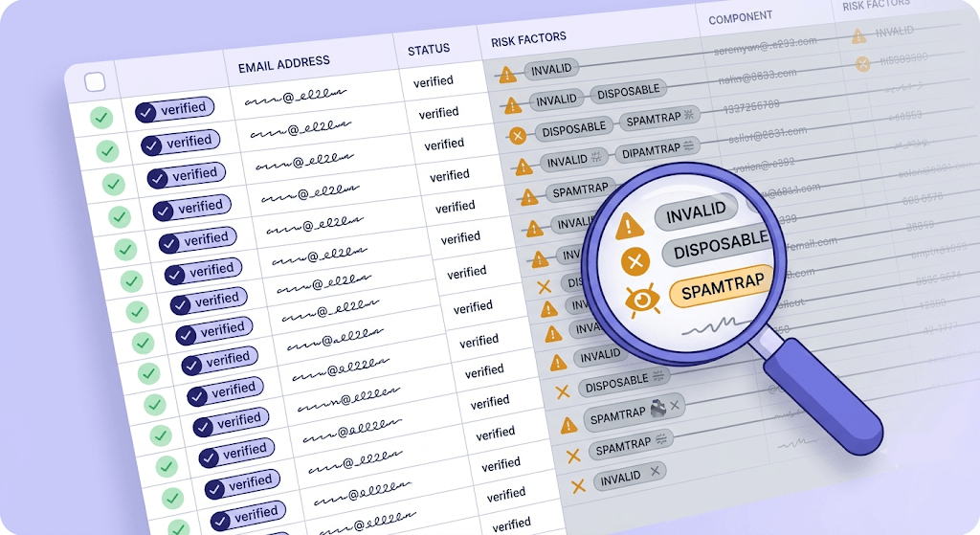Click the STATUS column header
The image size is (980, 535).
(429, 50)
